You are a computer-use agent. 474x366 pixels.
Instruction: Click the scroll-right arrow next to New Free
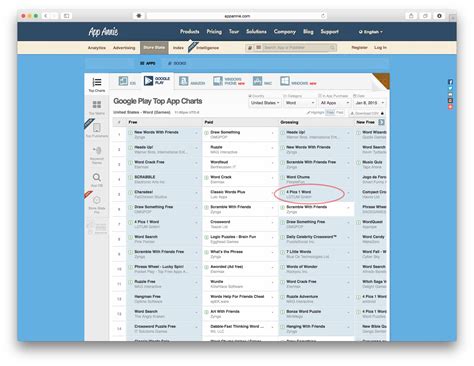pyautogui.click(x=381, y=122)
